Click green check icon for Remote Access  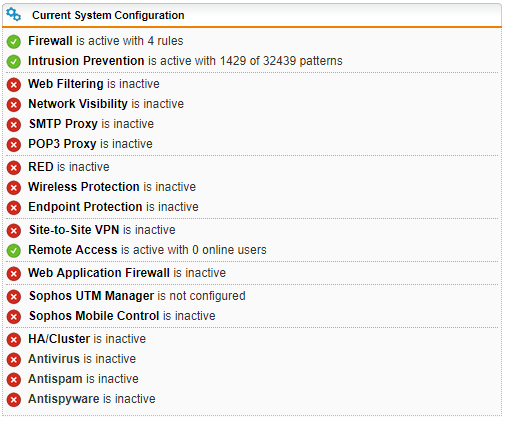click(14, 251)
